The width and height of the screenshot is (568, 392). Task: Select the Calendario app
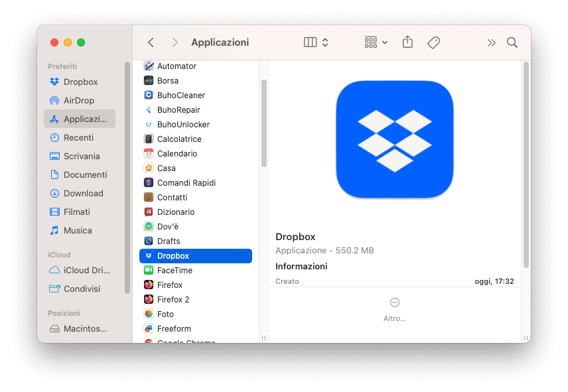pos(196,153)
